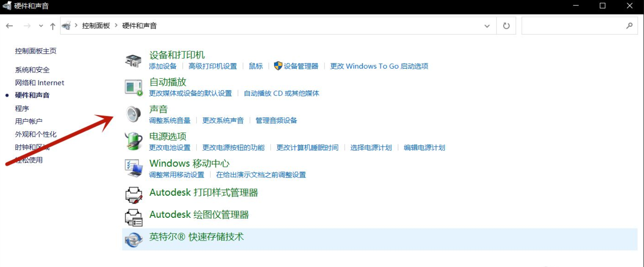644x267 pixels.
Task: Refresh the control panel view
Action: point(506,26)
